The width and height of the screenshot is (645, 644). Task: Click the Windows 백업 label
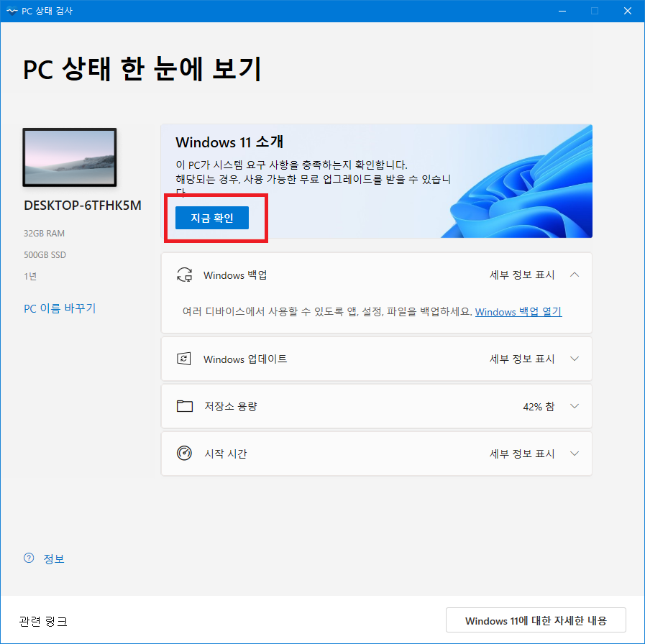point(235,275)
